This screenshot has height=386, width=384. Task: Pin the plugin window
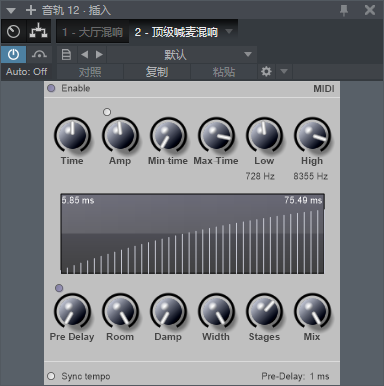(344, 10)
